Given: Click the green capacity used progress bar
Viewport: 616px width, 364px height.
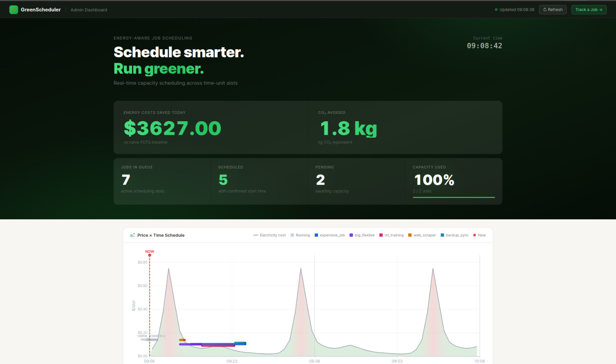Looking at the screenshot, I should [454, 197].
